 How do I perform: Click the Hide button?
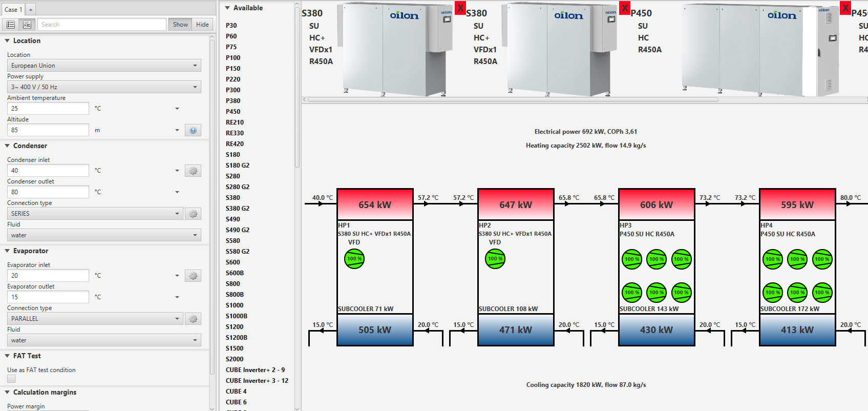tap(202, 25)
